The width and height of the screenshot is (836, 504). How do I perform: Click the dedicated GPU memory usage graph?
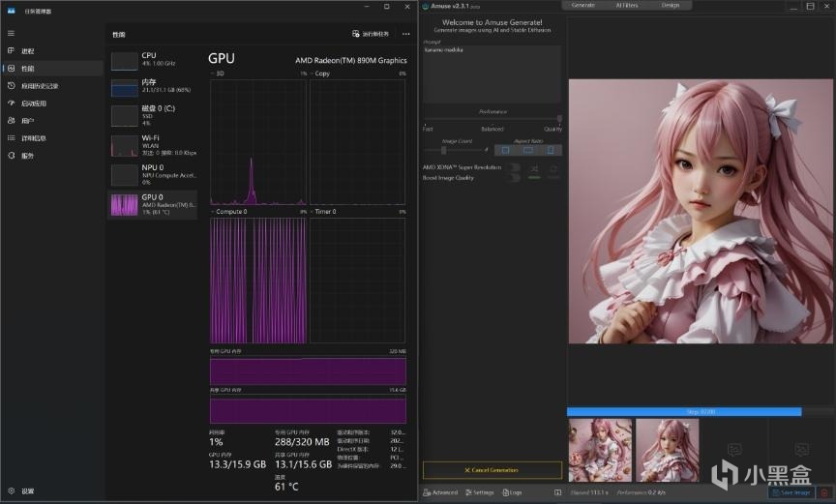point(308,371)
